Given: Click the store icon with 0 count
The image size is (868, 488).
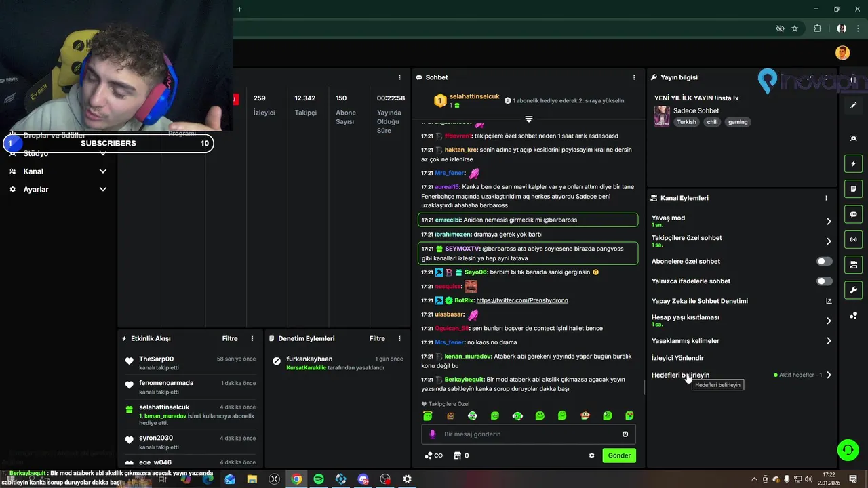Looking at the screenshot, I should point(461,455).
